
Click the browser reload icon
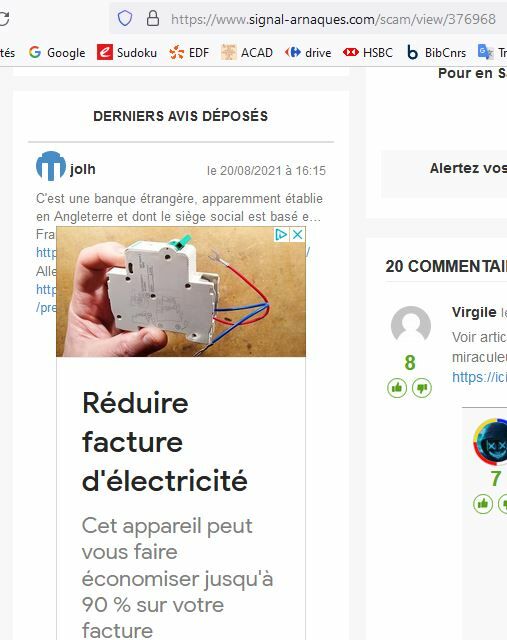[x=4, y=19]
